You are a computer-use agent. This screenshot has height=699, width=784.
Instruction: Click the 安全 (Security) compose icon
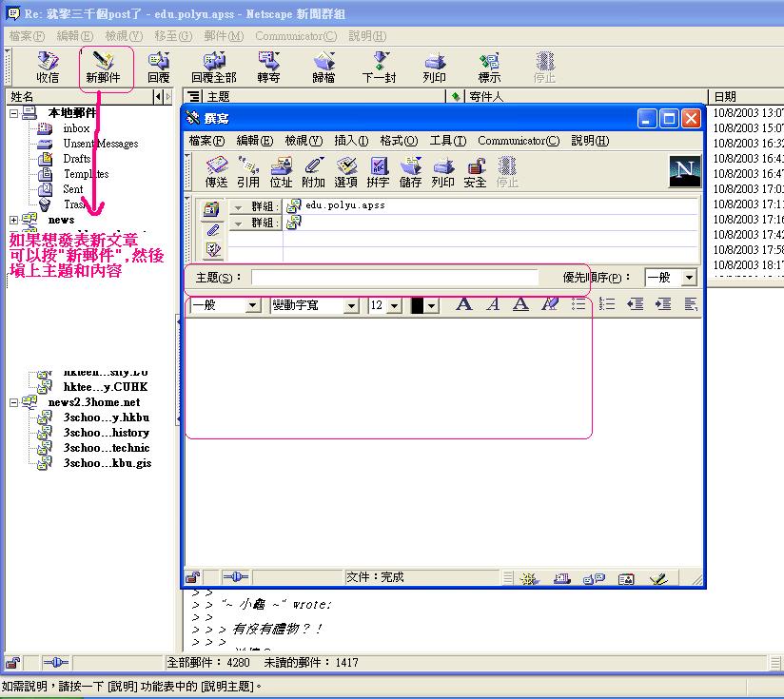(475, 172)
